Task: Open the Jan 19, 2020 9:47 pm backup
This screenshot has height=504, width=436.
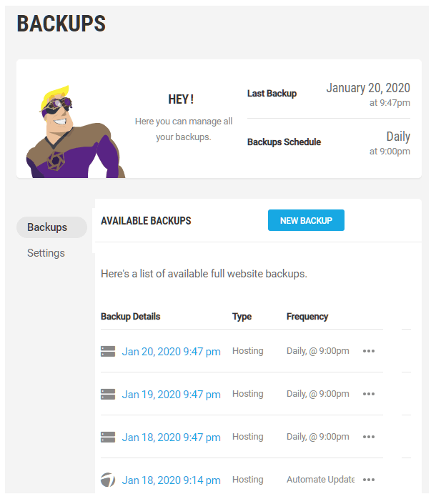Action: tap(171, 394)
